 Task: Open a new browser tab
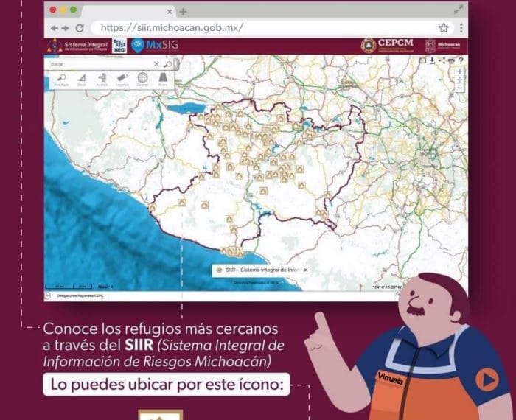point(184,12)
